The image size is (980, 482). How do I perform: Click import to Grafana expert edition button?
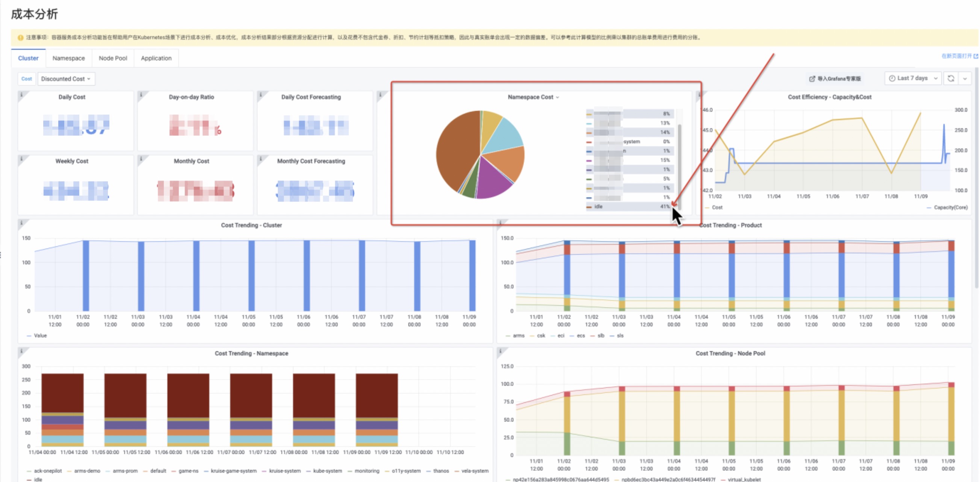(x=835, y=79)
